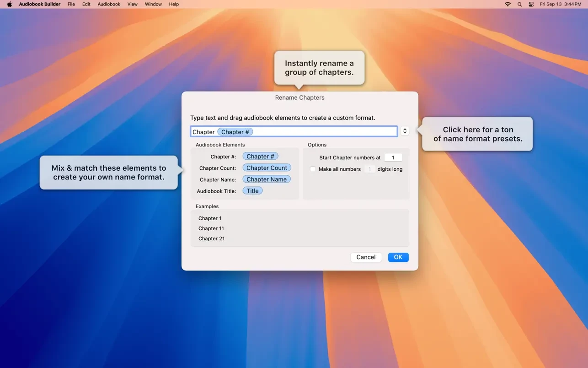This screenshot has height=368, width=588.
Task: Enable Make all numbers digits long checkbox
Action: (313, 169)
